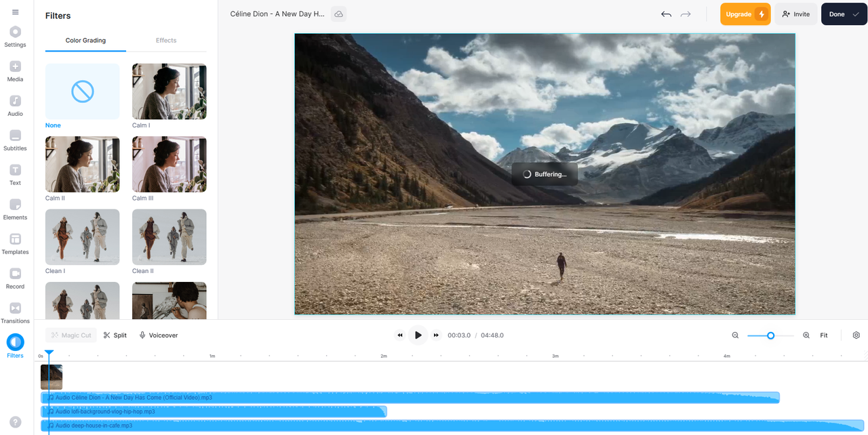868x435 pixels.
Task: Open the Transitions sidebar panel
Action: (15, 313)
